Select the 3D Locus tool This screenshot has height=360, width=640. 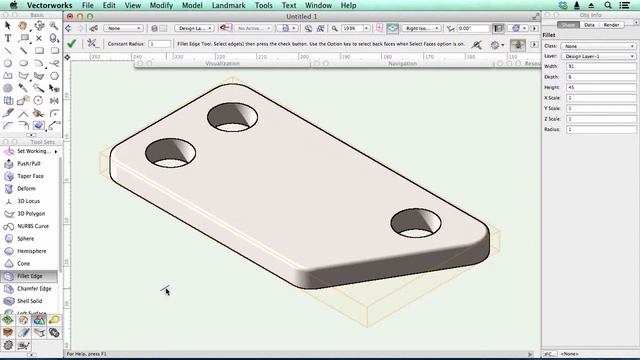(x=29, y=201)
